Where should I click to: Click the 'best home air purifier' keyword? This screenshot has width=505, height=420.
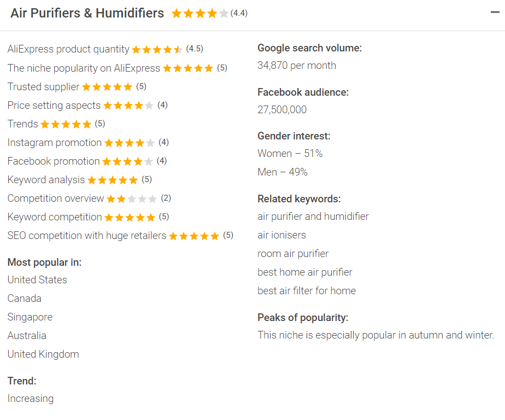(305, 272)
